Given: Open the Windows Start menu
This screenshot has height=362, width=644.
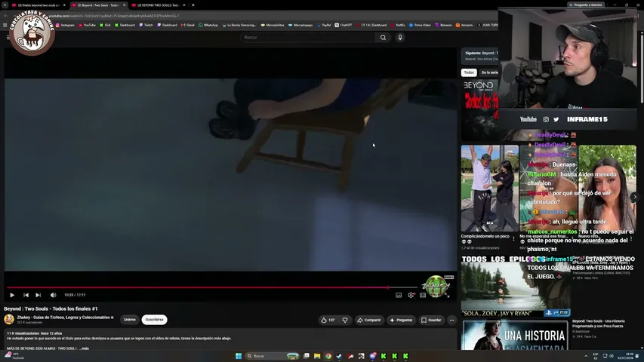Looking at the screenshot, I should click(x=239, y=356).
